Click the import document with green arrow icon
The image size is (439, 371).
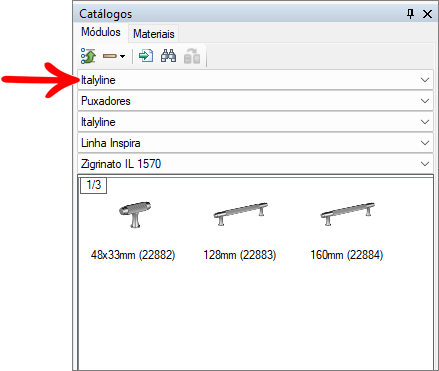click(x=146, y=56)
